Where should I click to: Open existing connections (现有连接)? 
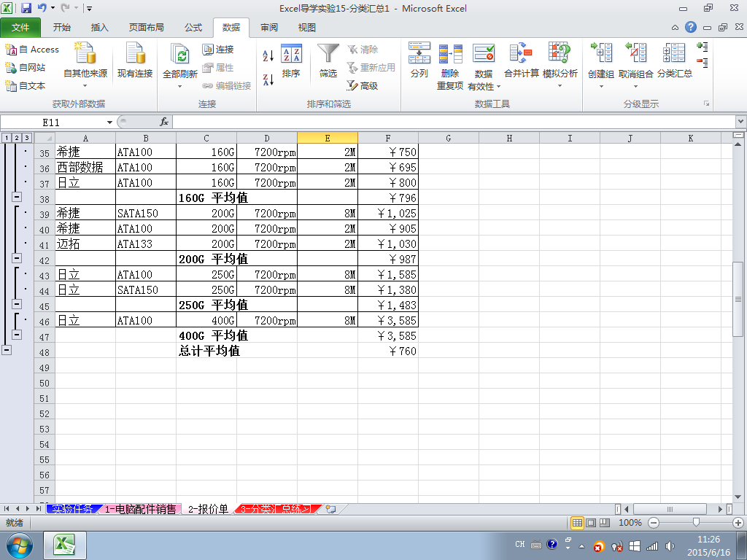pyautogui.click(x=135, y=60)
